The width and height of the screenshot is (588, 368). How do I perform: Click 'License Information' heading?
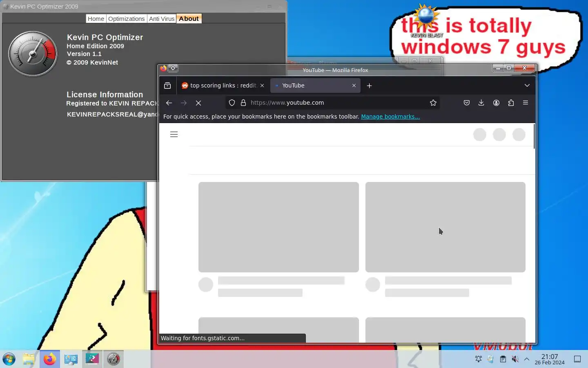point(105,94)
